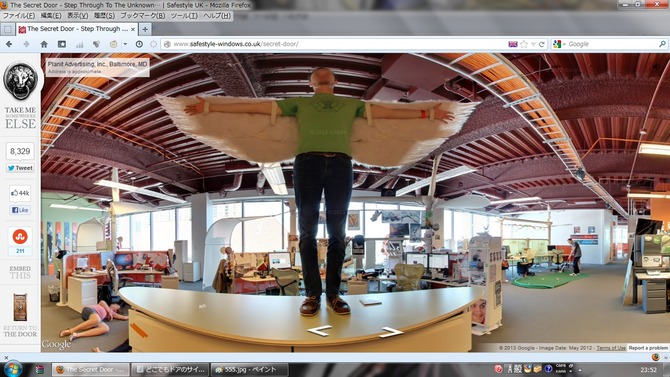This screenshot has width=670, height=377.
Task: Move right with street view arrow
Action: (x=391, y=332)
